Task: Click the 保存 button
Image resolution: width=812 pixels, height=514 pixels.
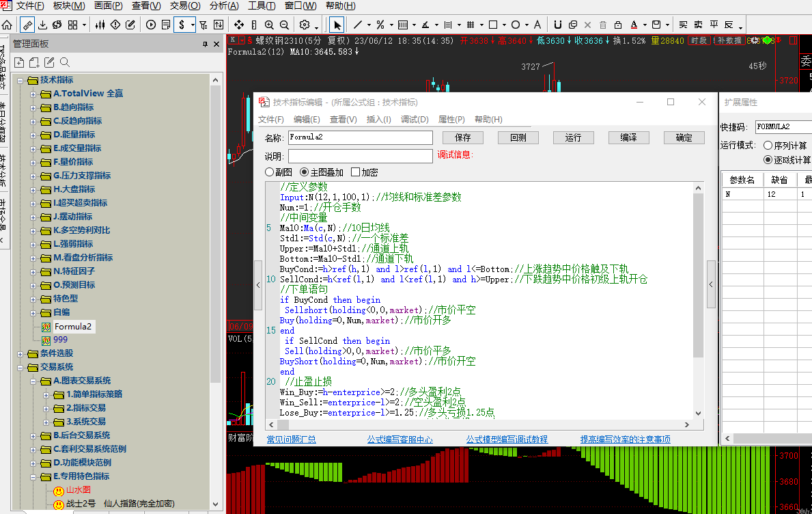Action: (x=463, y=137)
